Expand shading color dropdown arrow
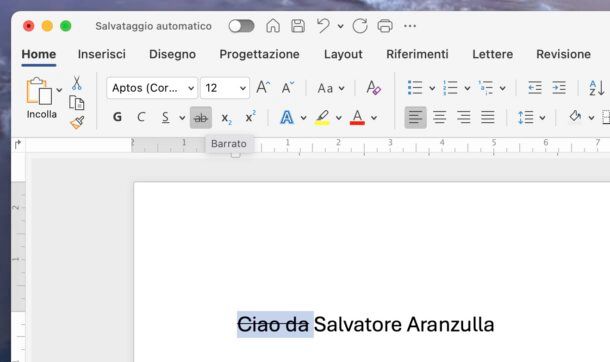 [x=591, y=117]
